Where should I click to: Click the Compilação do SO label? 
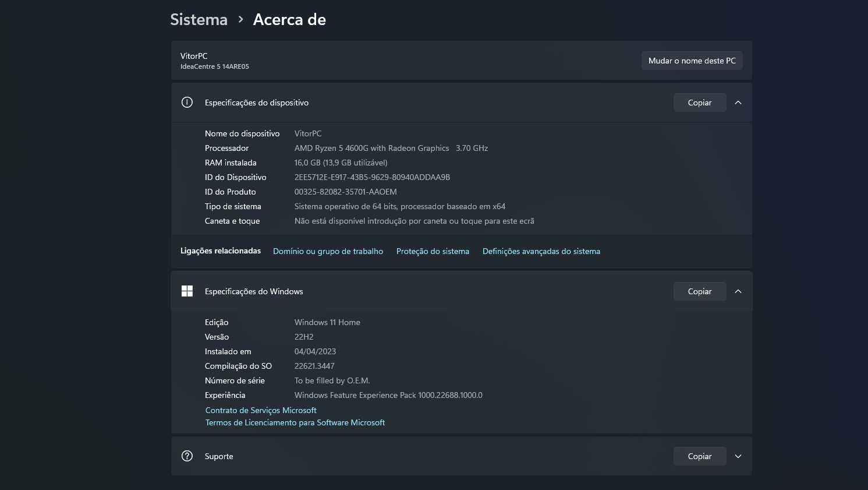pyautogui.click(x=238, y=366)
